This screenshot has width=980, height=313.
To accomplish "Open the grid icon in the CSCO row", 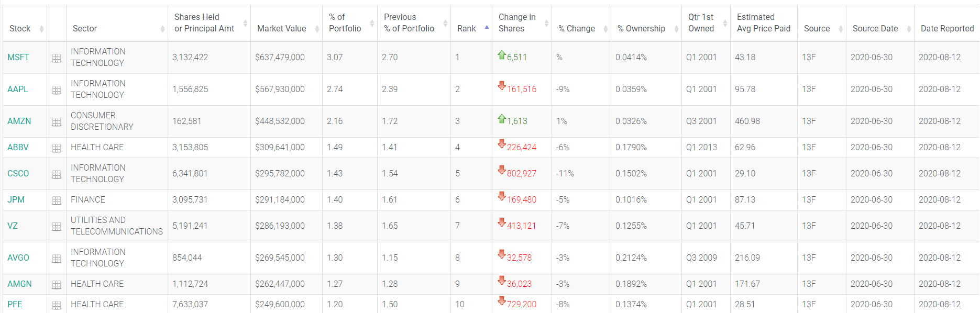I will pyautogui.click(x=57, y=175).
